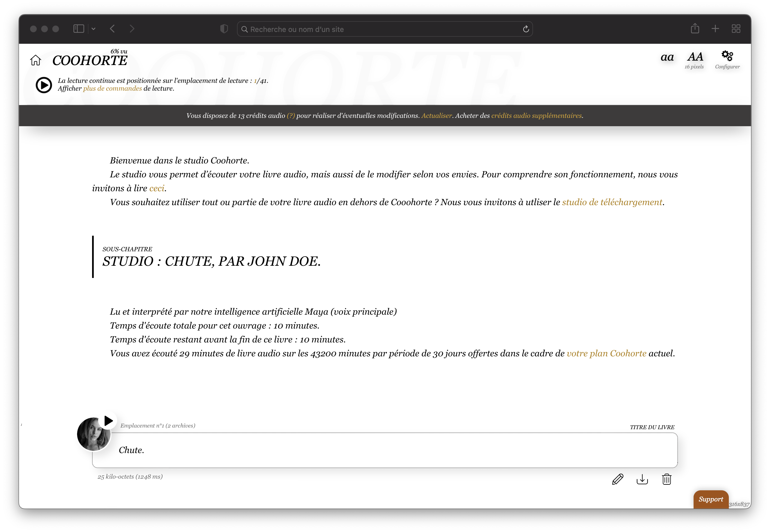
Task: Open Safari privacy shield report
Action: [224, 29]
